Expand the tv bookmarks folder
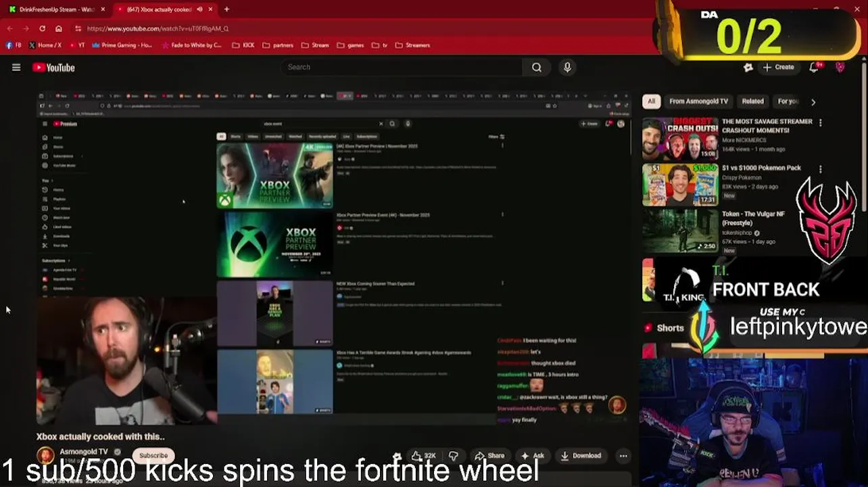This screenshot has width=868, height=487. coord(381,45)
